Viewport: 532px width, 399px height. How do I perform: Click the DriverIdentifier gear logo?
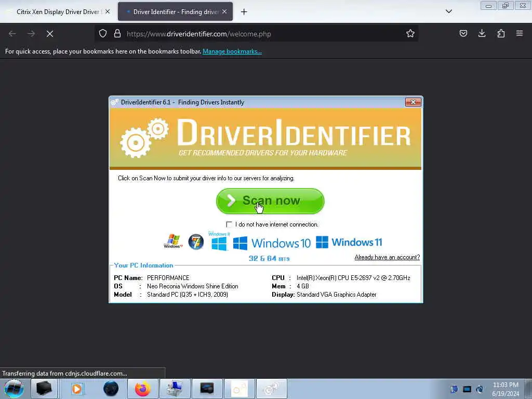tap(145, 137)
